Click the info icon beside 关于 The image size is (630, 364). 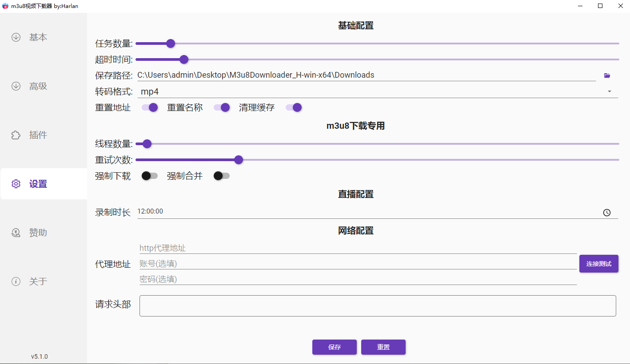pos(16,281)
